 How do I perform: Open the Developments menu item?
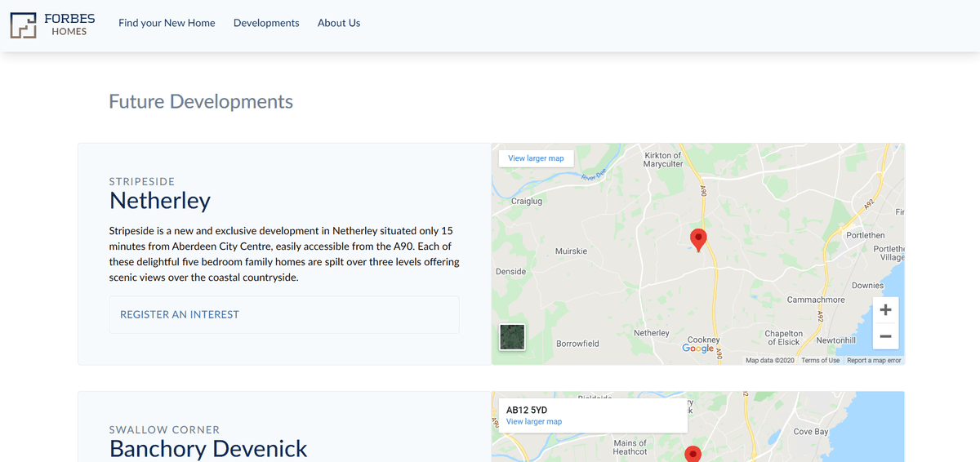(x=266, y=23)
